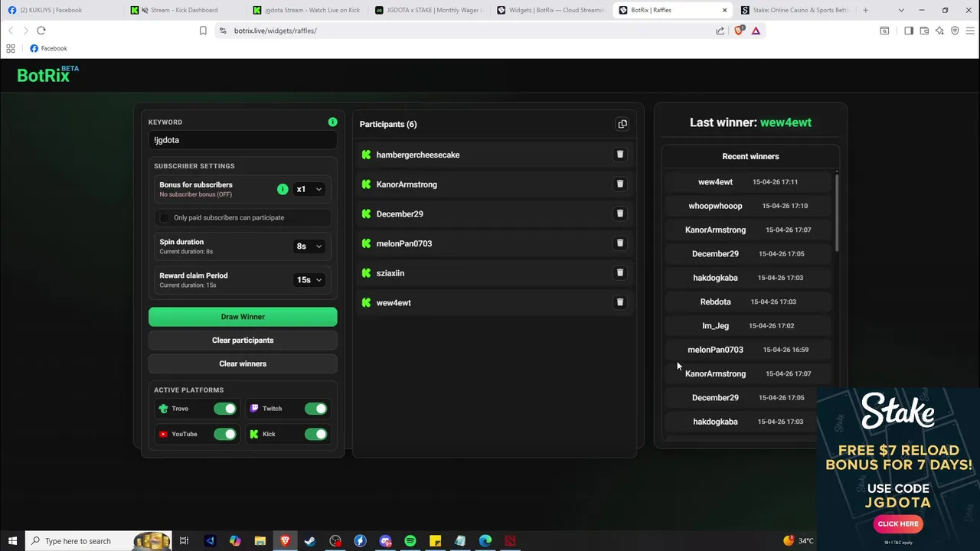
Task: Switch to JGDOTA x STAKE tab
Action: 429,10
